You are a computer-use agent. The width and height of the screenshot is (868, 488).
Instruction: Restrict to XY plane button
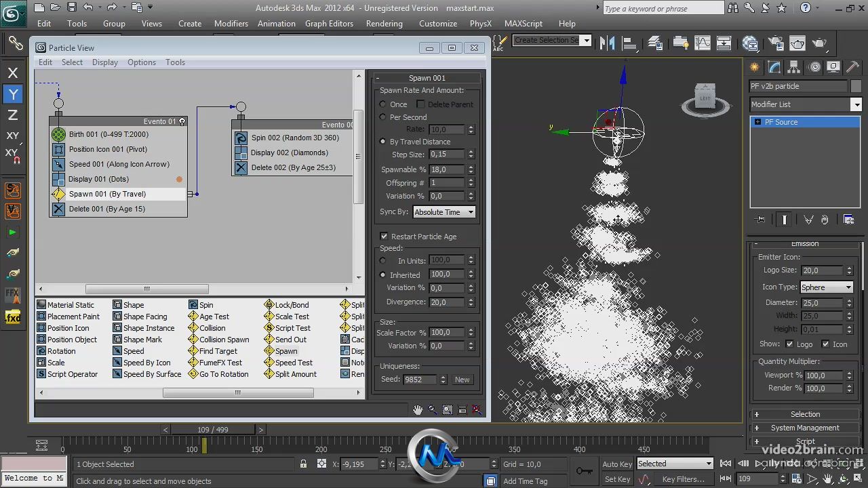(13, 136)
